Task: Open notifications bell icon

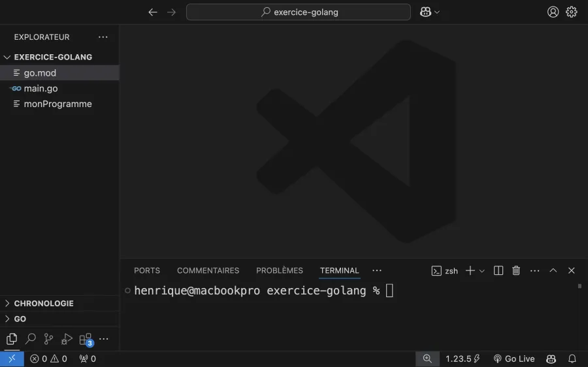Action: [x=572, y=359]
